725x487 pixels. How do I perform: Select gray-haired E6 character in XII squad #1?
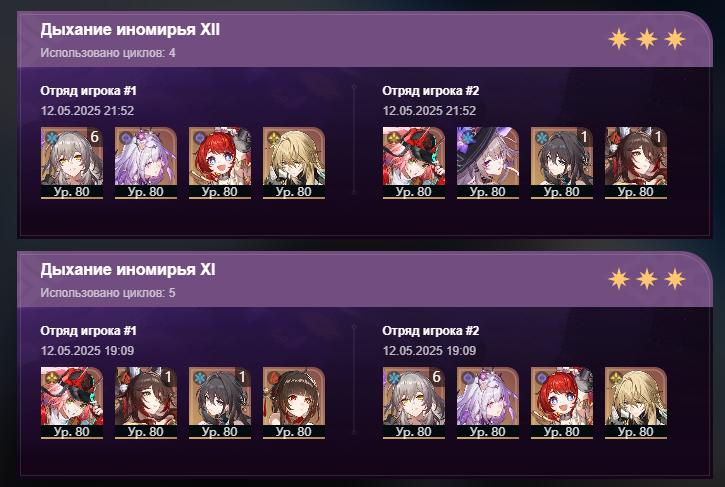[72, 163]
